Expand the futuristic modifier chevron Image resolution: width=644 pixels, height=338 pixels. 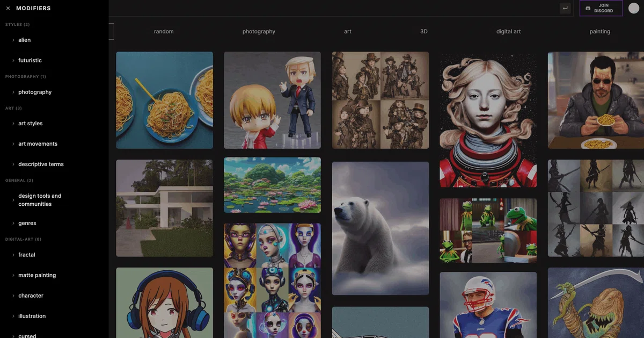point(13,61)
